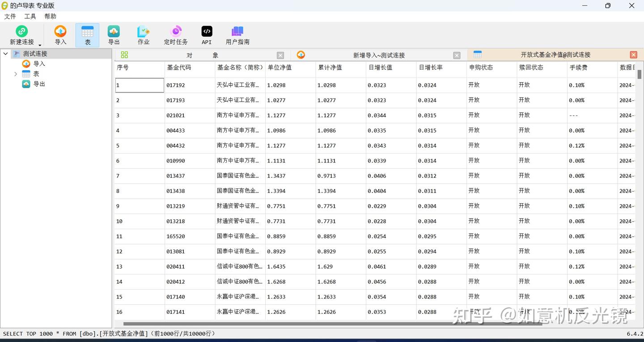Screen dimensions: 644x342
Task: Click the 对象 tab grid icon
Action: [124, 55]
